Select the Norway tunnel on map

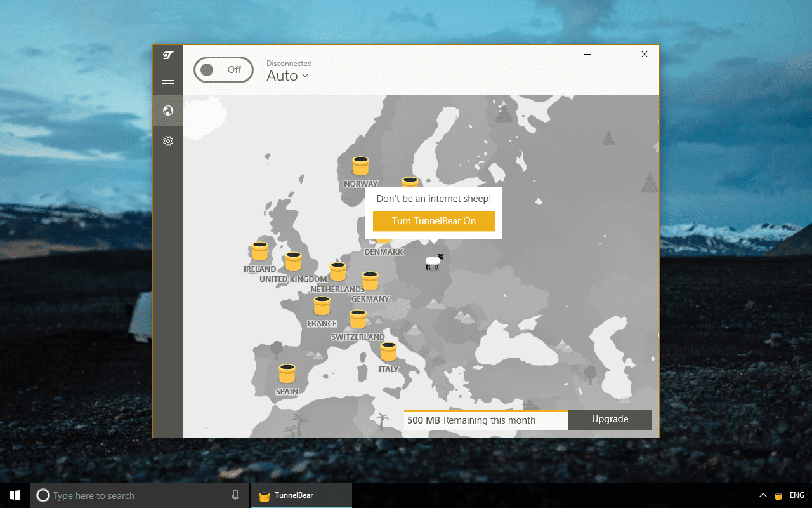tap(361, 166)
